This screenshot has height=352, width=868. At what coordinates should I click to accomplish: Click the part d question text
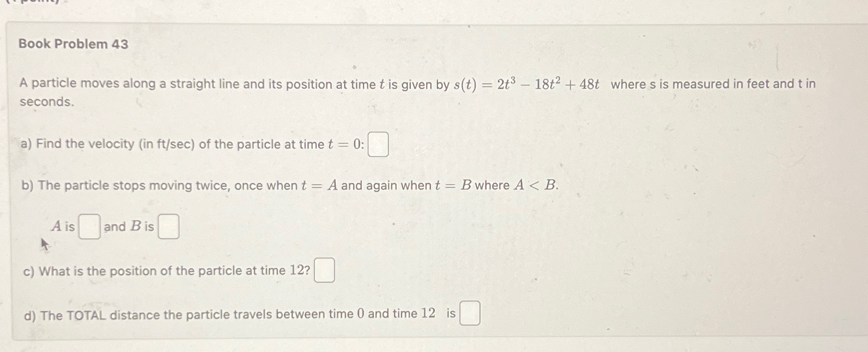[x=229, y=313]
